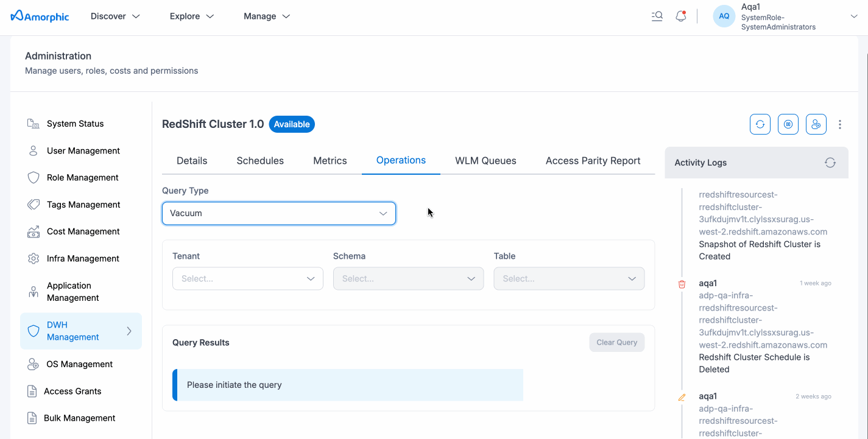Screen dimensions: 868x439
Task: Expand DWH Management chevron arrow
Action: [x=129, y=331]
